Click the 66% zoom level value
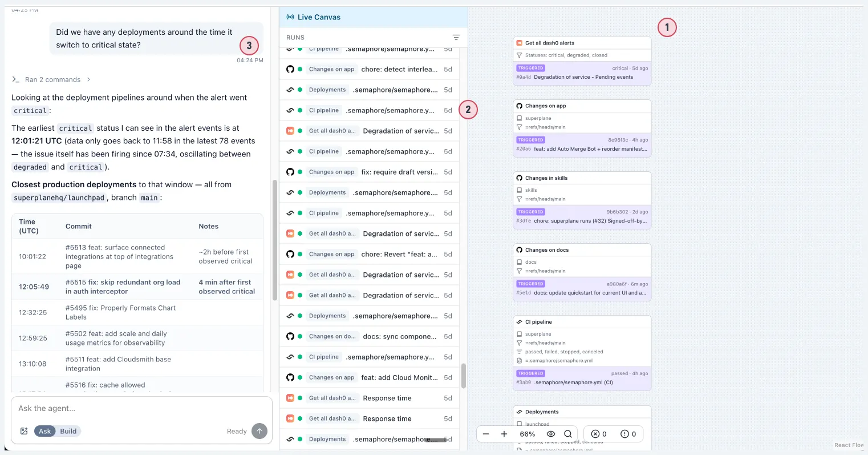Viewport: 868px width, 455px height. [x=528, y=434]
